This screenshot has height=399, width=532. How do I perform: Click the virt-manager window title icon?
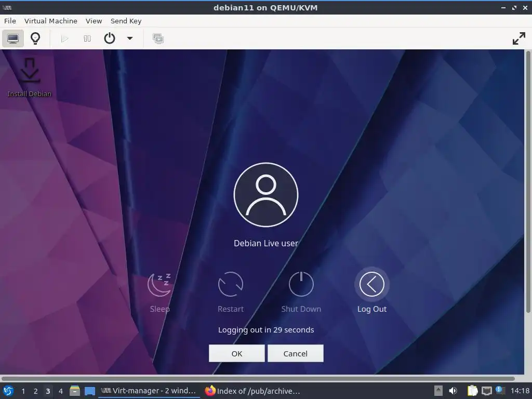pyautogui.click(x=7, y=7)
